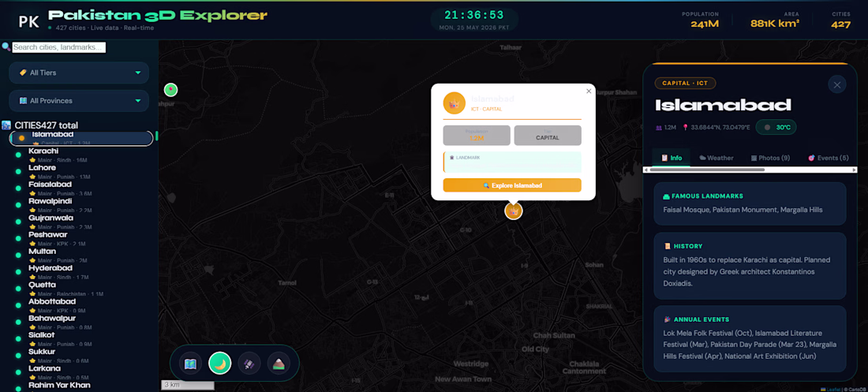
Task: Click the green status dot beside Quetta
Action: tap(18, 289)
